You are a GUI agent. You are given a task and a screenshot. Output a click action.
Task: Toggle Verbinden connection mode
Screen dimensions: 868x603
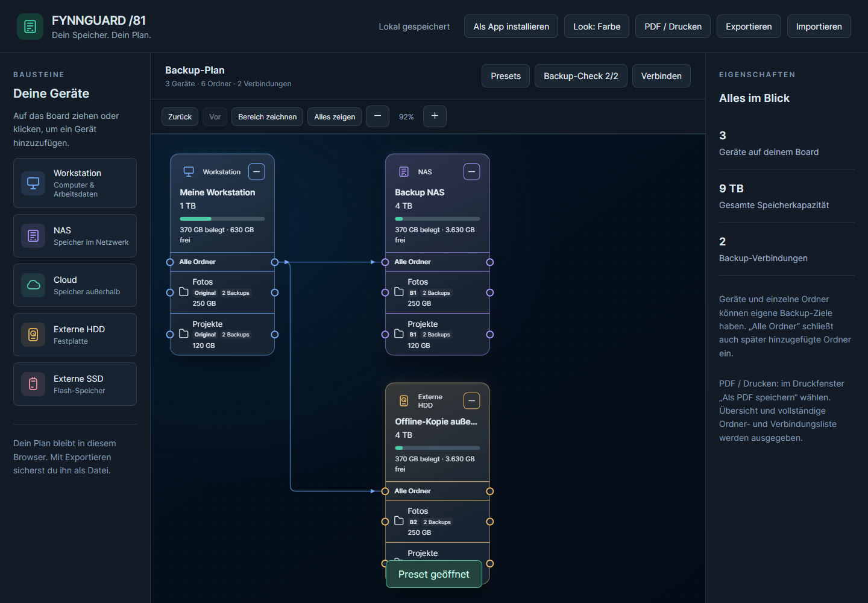coord(661,76)
